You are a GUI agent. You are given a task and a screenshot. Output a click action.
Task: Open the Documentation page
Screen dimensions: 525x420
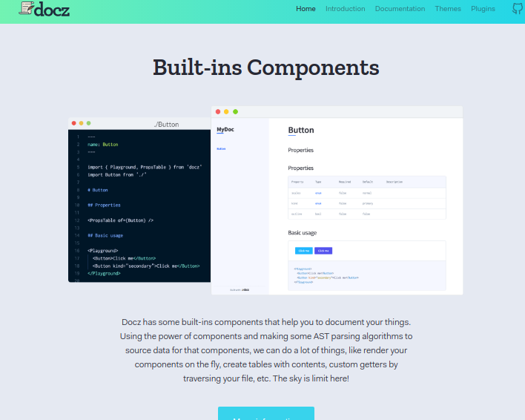[x=400, y=9]
